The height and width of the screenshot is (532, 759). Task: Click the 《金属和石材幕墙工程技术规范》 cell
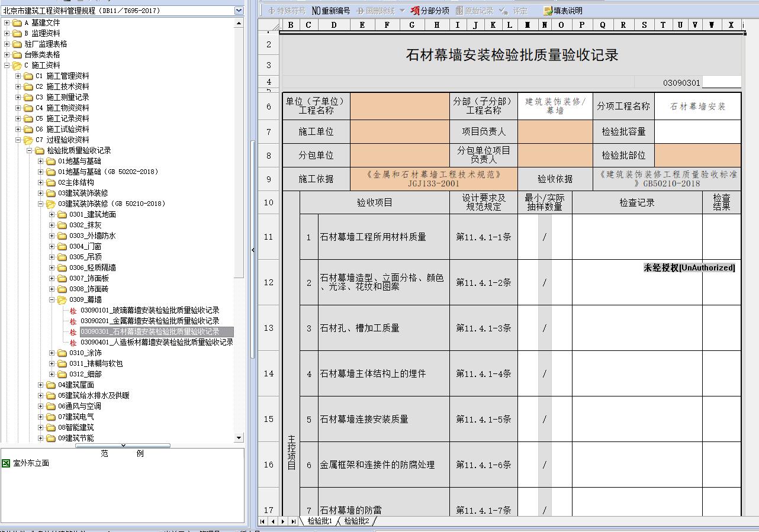coord(434,179)
